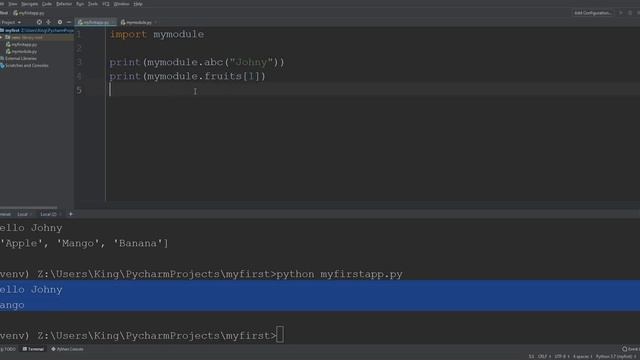
Task: Click 'import' keyword on line 1
Action: coord(128,34)
